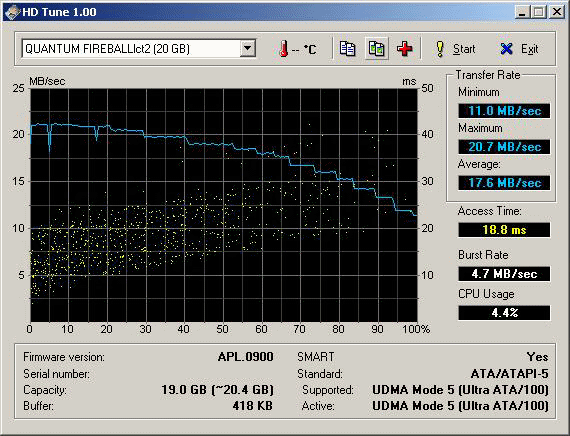Screen dimensions: 570x436
Task: Start the benchmark test
Action: (x=455, y=49)
